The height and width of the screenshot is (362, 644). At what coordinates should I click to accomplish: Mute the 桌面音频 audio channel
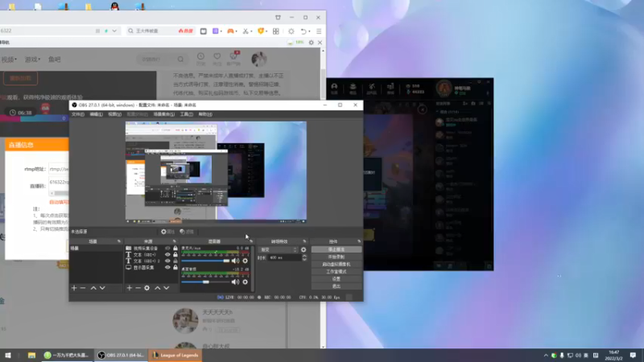click(x=235, y=282)
